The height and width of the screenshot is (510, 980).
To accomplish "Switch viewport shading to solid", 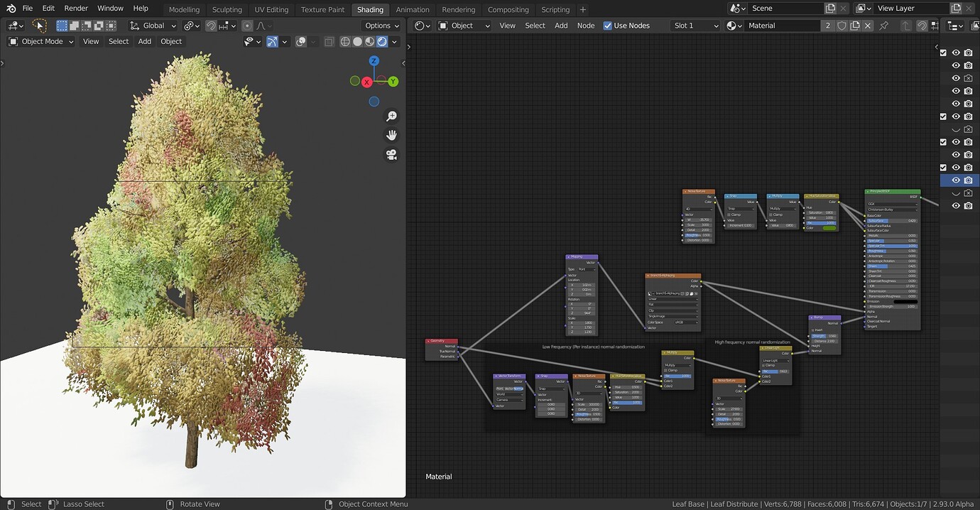I will click(358, 41).
